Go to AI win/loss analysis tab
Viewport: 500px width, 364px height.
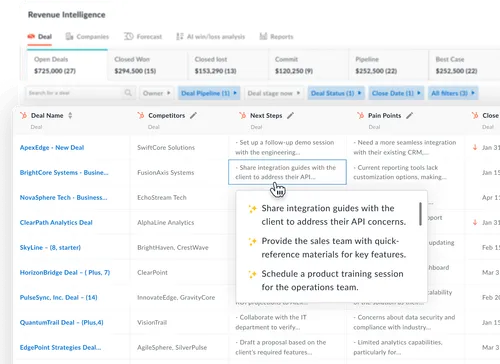pyautogui.click(x=211, y=37)
